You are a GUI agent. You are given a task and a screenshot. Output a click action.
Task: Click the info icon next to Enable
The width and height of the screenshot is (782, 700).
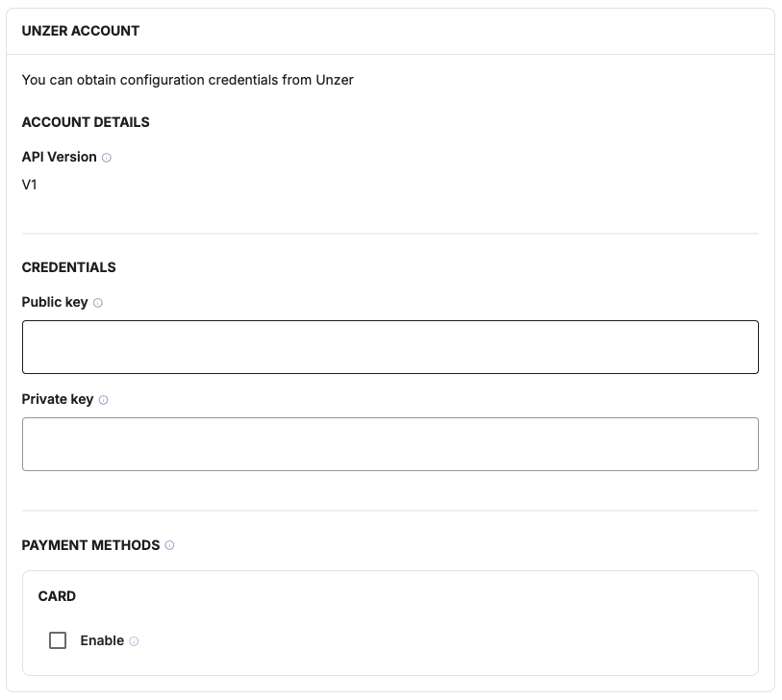pos(134,641)
